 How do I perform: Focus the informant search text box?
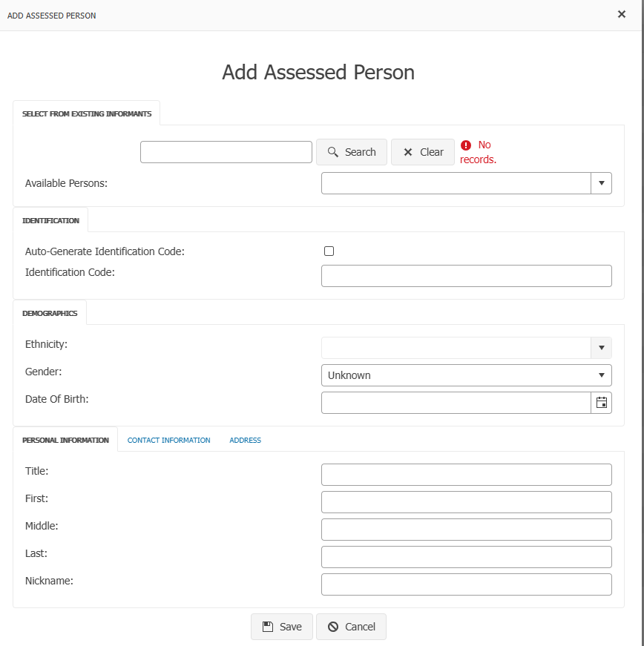click(226, 152)
